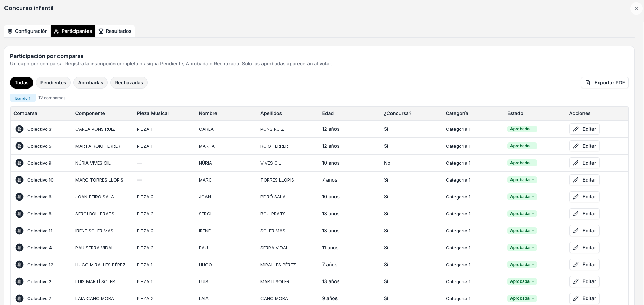Viewport: 644px width, 305px height.
Task: Click the Colectivo 12 avatar icon
Action: 19,265
